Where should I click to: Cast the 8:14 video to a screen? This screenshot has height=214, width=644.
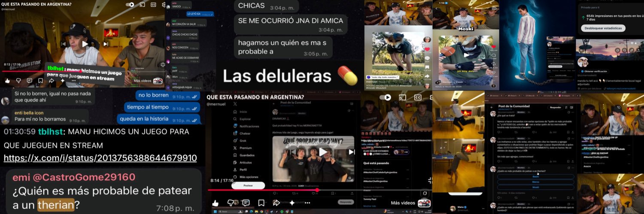(x=403, y=97)
